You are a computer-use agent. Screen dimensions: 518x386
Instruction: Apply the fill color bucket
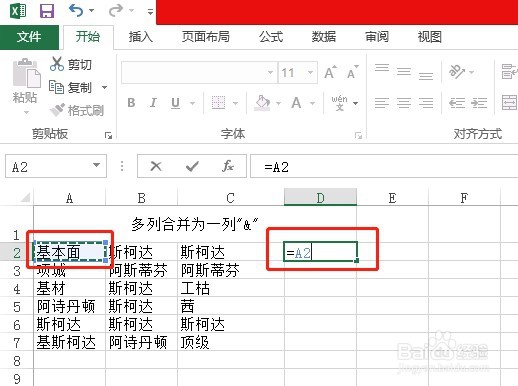click(x=263, y=103)
